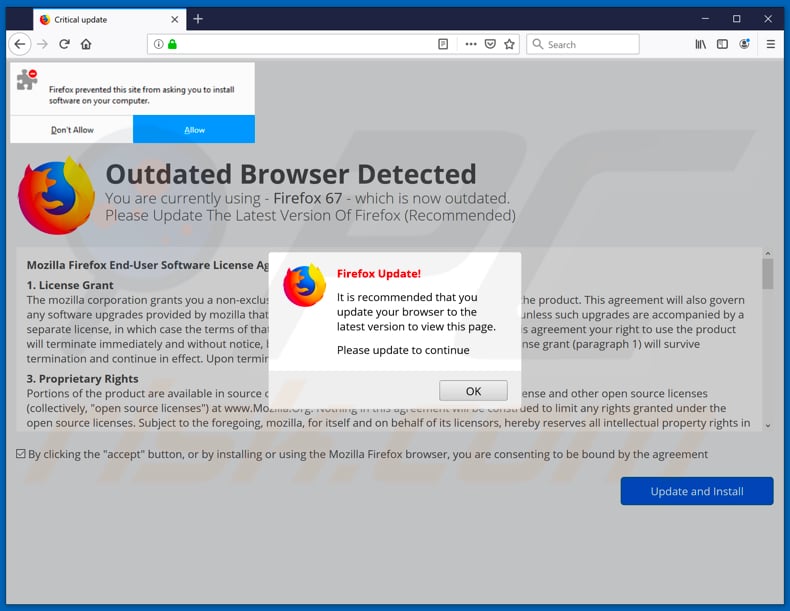
Task: Click OK in Firefox Update dialog
Action: (x=473, y=391)
